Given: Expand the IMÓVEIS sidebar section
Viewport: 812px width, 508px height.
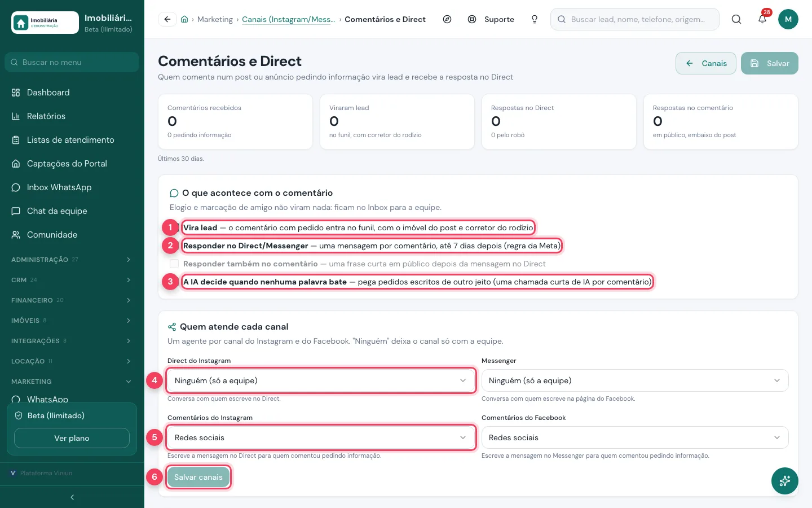Looking at the screenshot, I should (x=72, y=321).
